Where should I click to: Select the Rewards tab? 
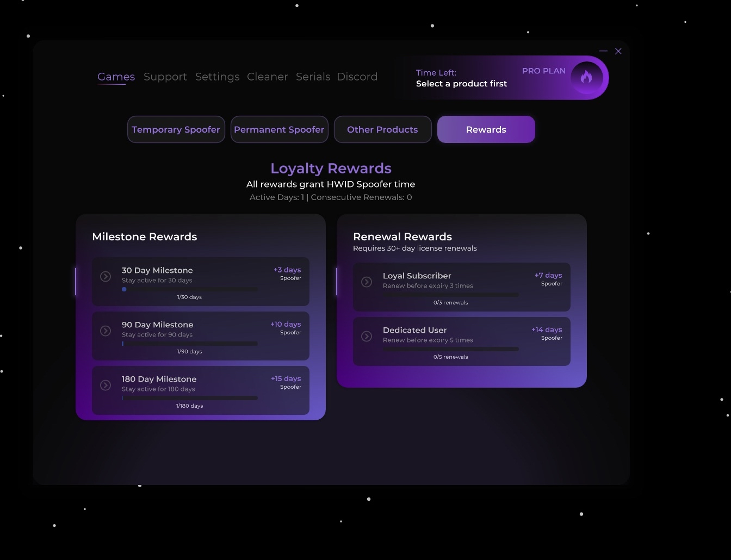486,129
